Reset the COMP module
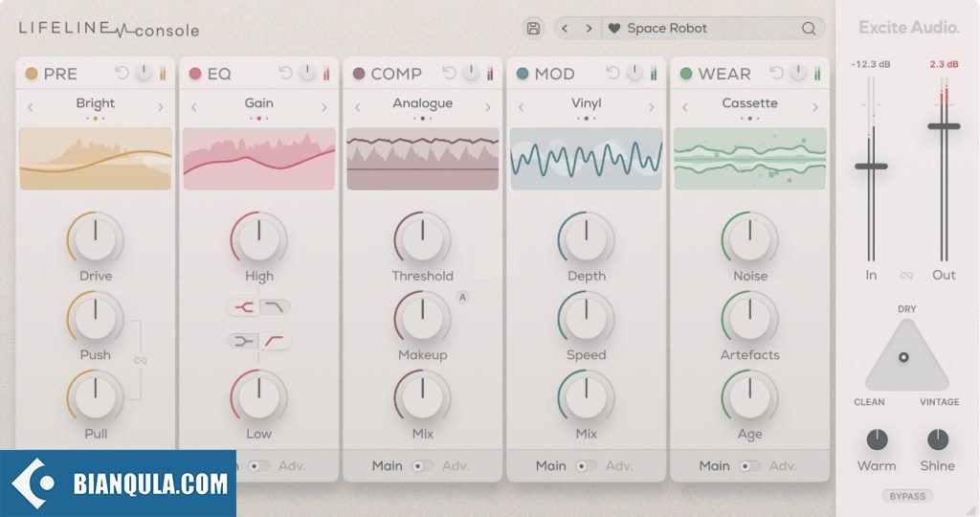Viewport: 980px width, 517px height. point(450,73)
